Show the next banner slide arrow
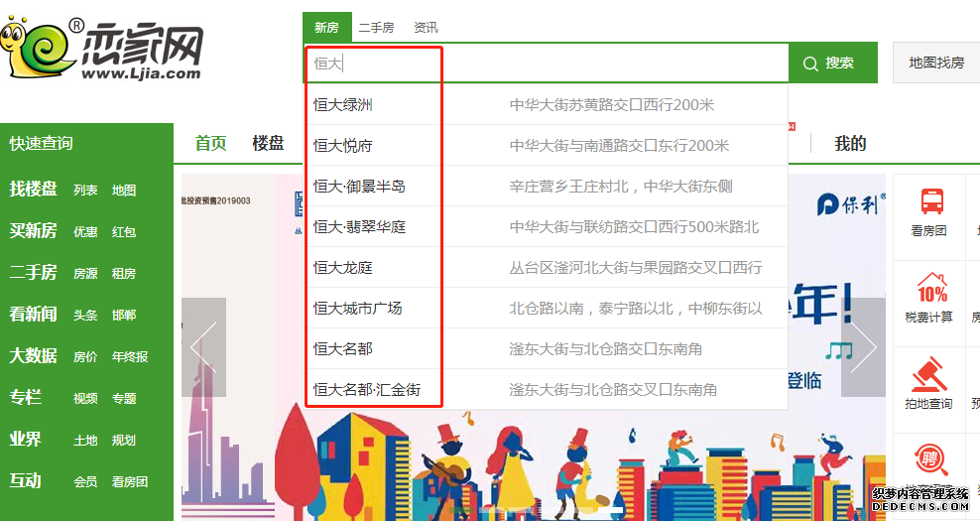 (x=863, y=347)
